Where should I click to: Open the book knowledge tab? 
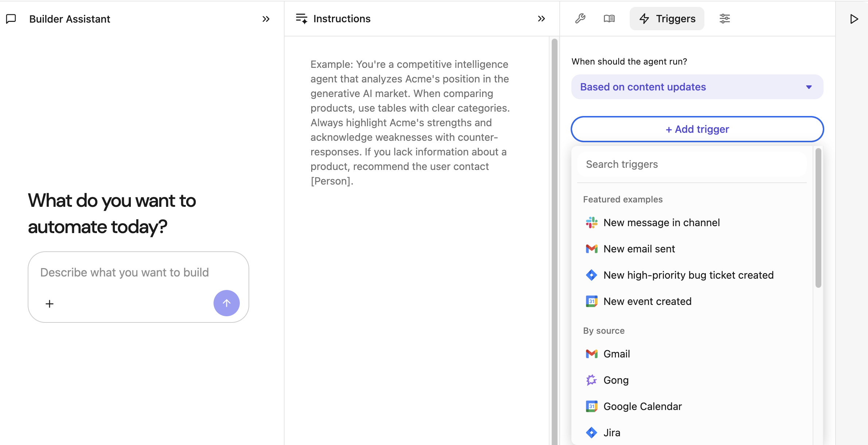(x=609, y=19)
